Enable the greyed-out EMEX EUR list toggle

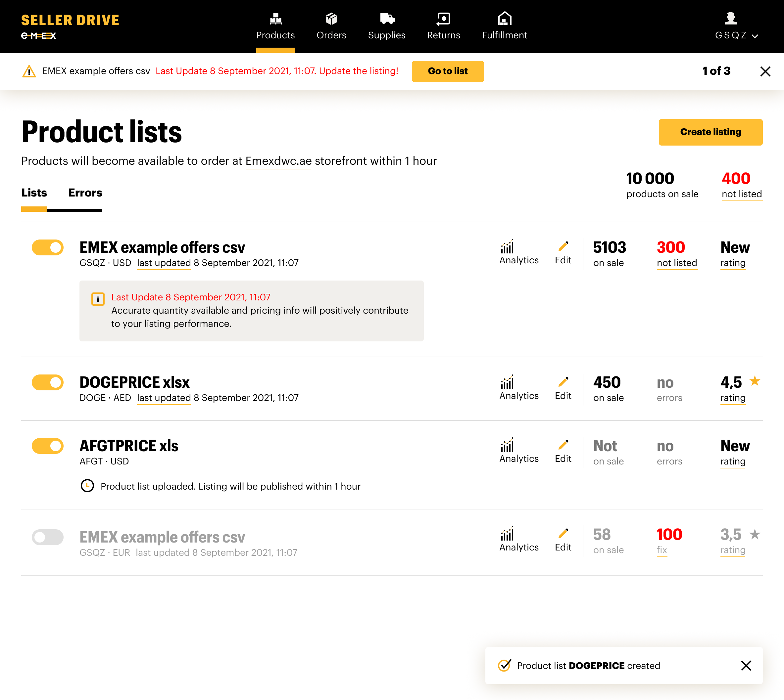pos(48,537)
